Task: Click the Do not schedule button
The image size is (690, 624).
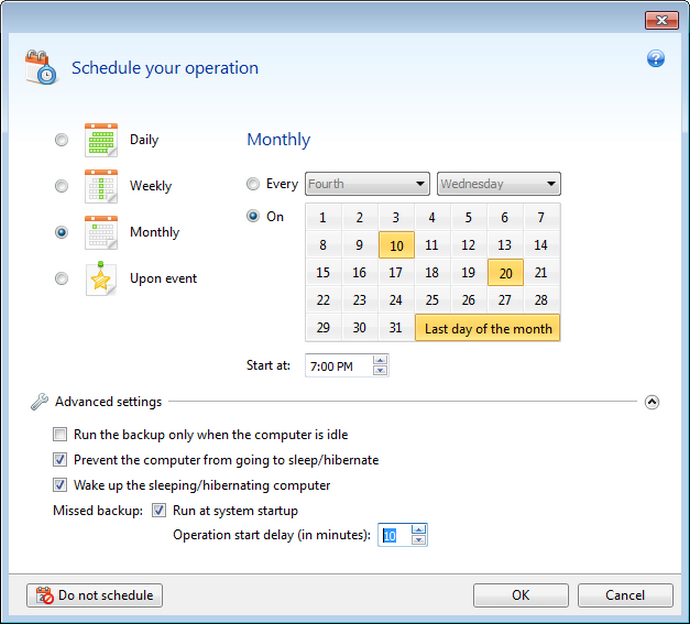Action: point(96,595)
